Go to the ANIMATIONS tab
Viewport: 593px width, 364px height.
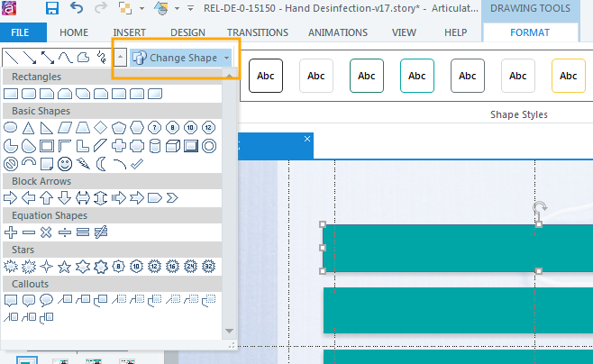338,32
